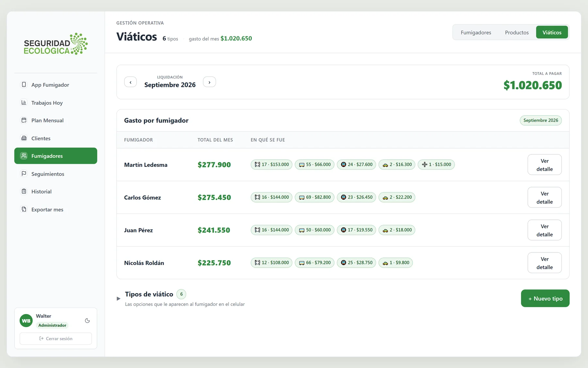Click the Total a pagar $1.020.650
Image resolution: width=588 pixels, height=368 pixels.
click(532, 85)
